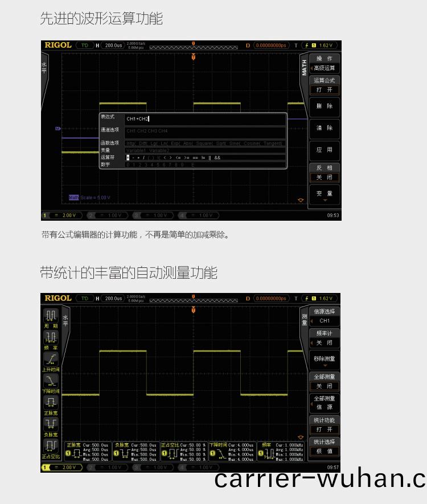
Task: Click the 表达式 field containing CH1+CH2
Action: (x=204, y=119)
